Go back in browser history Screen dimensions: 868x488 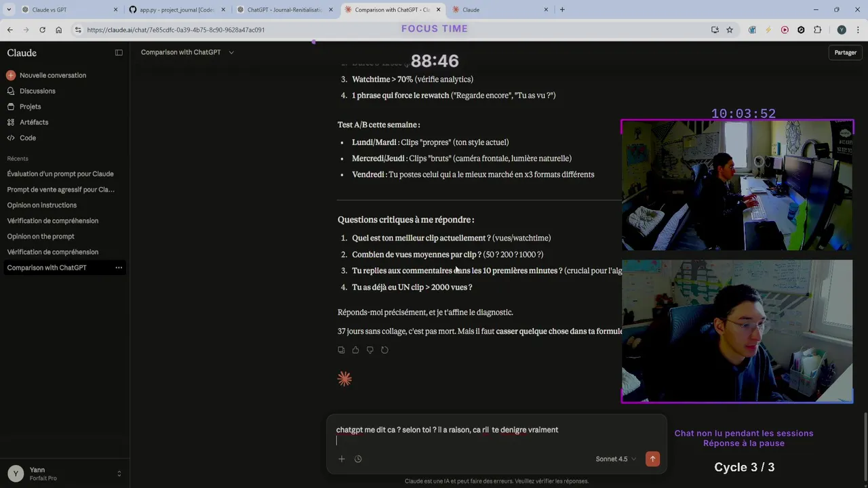pos(9,30)
